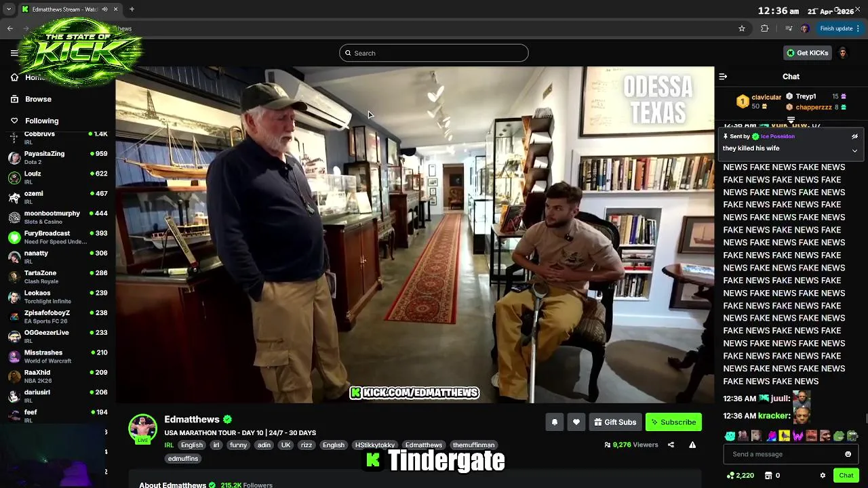Click the heart follow button
This screenshot has height=488, width=868.
pos(576,422)
